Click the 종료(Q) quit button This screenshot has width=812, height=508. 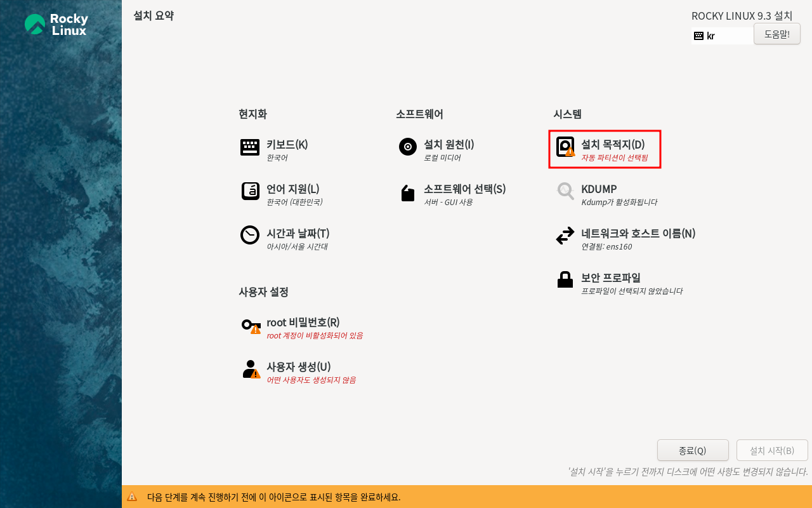[693, 450]
